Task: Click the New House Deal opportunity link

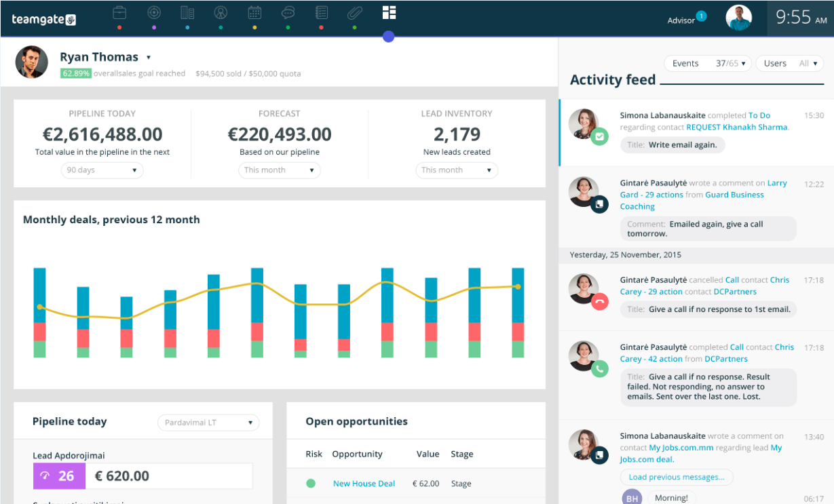Action: [364, 483]
